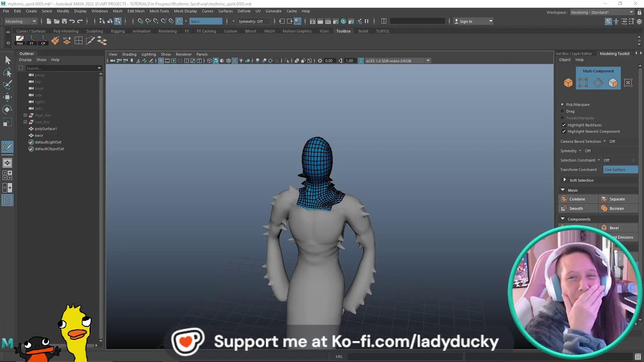Click the Save Scene floppy icon
Screen dimensions: 644x362
[x=64, y=21]
